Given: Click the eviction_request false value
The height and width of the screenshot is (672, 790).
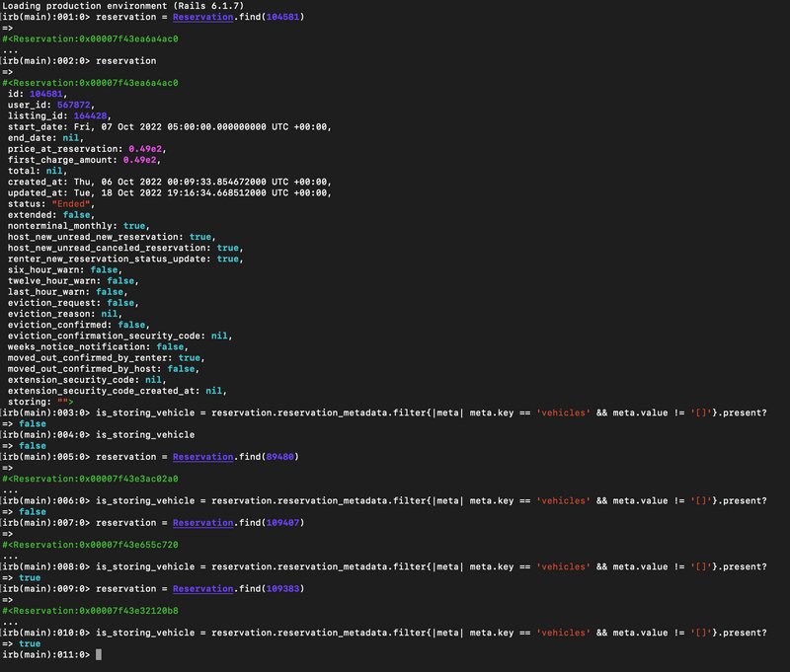Looking at the screenshot, I should coord(120,303).
